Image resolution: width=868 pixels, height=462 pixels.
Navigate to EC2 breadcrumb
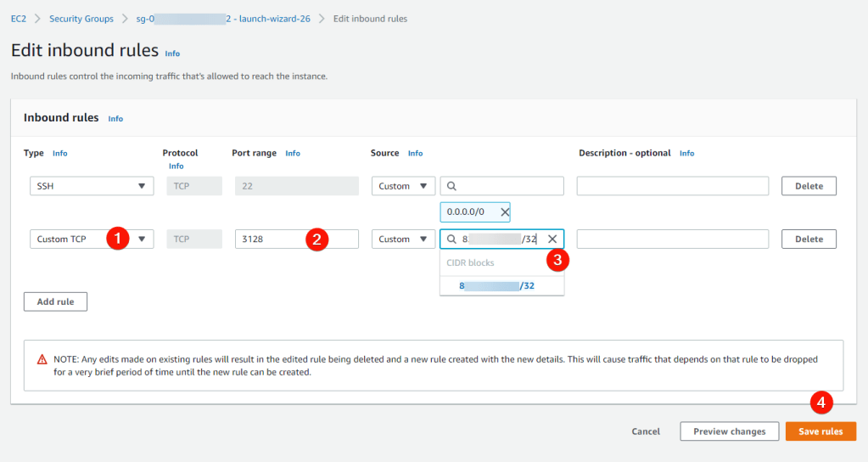pos(18,19)
